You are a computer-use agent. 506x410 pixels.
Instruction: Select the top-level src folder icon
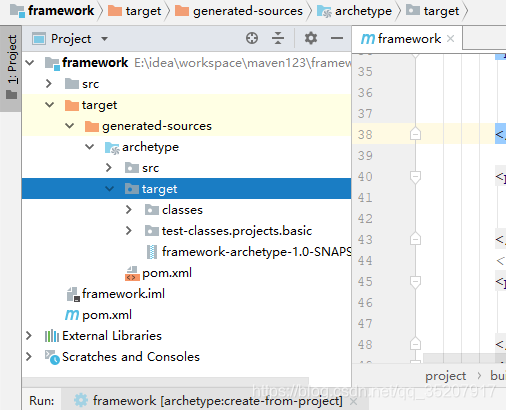[x=72, y=84]
